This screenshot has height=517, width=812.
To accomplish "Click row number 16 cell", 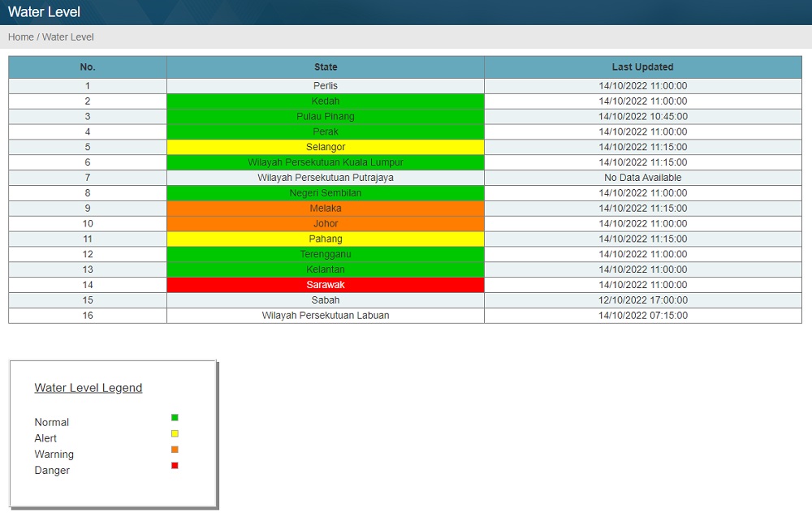I will tap(88, 316).
